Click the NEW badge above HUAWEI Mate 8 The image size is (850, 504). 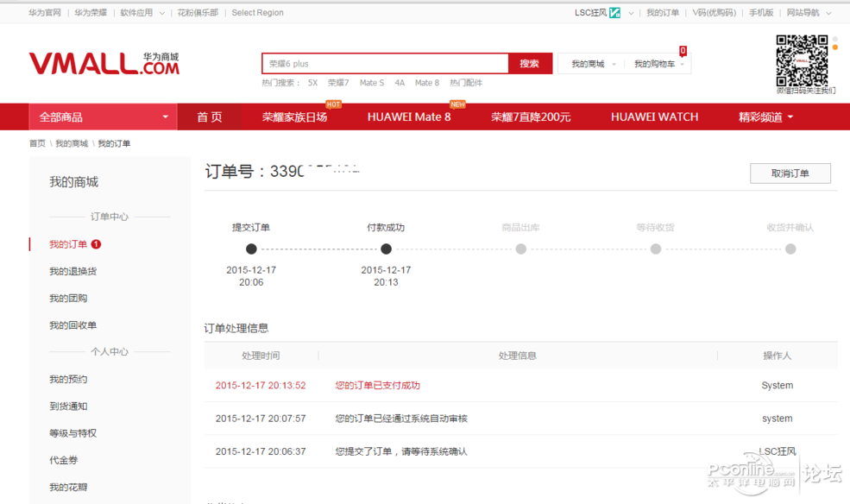[x=457, y=104]
